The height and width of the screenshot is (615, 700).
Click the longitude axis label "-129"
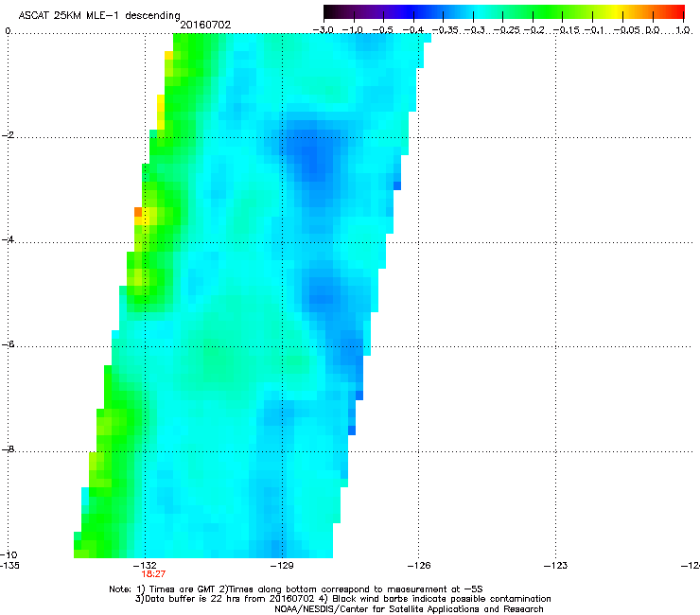point(282,566)
